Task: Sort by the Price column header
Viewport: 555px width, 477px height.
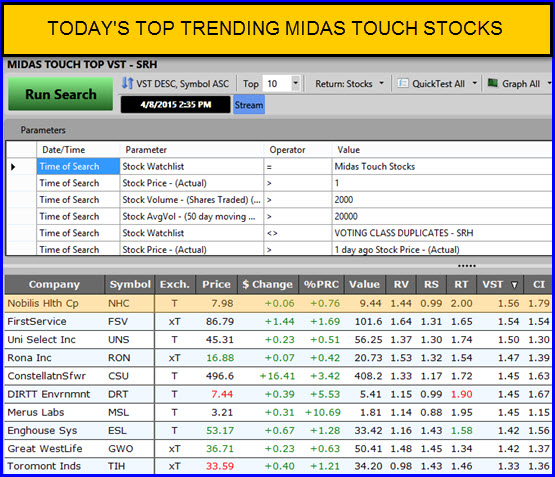Action: pyautogui.click(x=216, y=285)
